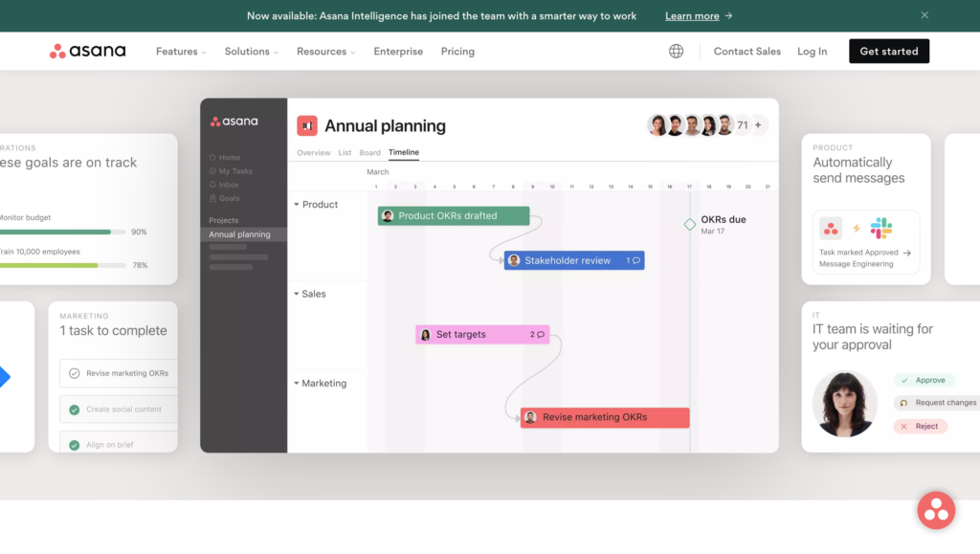Viewport: 980px width, 554px height.
Task: Click the Goals person icon in sidebar
Action: coord(212,199)
